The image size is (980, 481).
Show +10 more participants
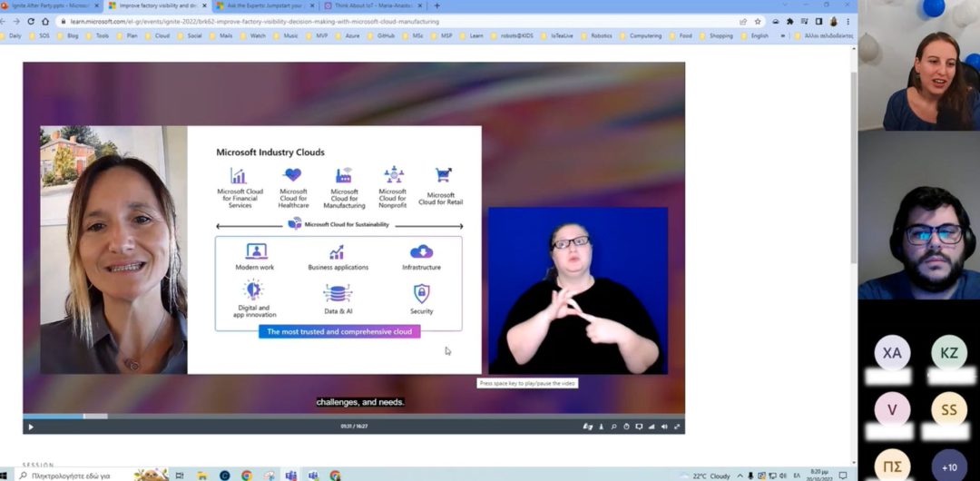point(949,466)
